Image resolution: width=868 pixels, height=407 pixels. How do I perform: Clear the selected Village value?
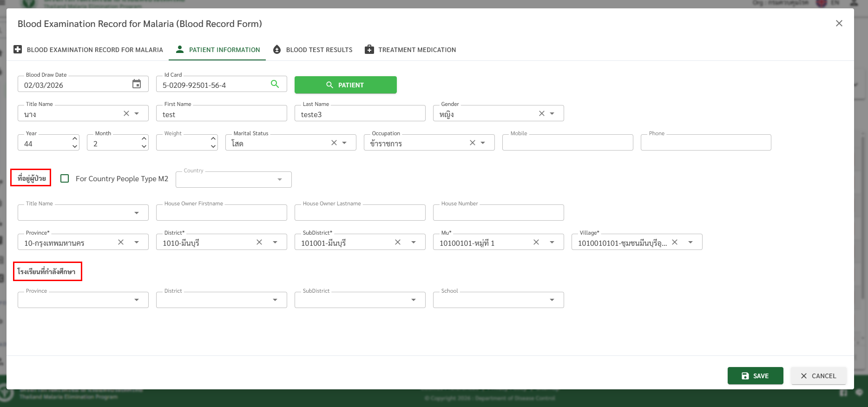tap(675, 242)
